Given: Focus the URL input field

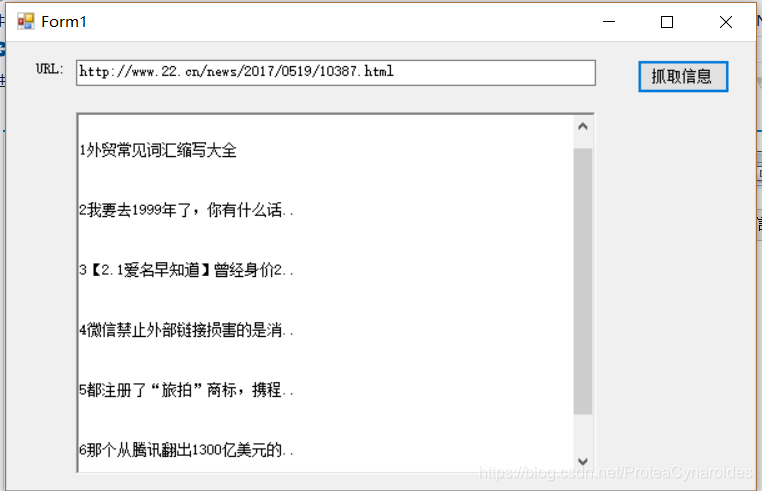Looking at the screenshot, I should [x=336, y=73].
